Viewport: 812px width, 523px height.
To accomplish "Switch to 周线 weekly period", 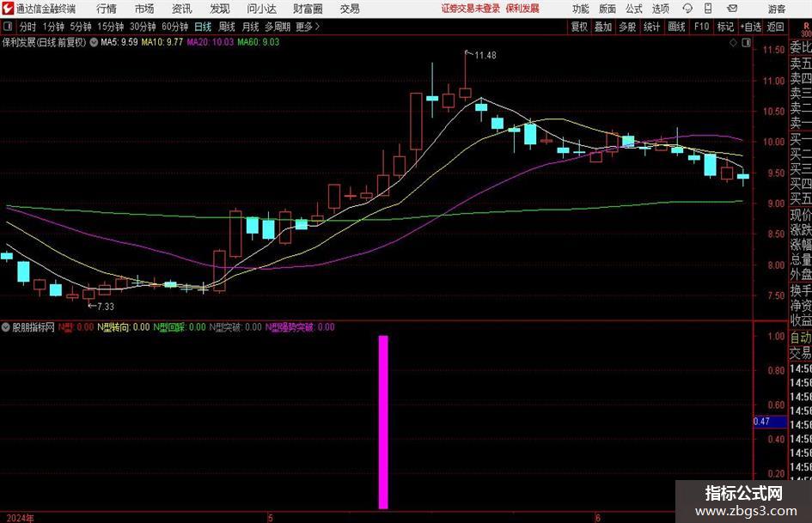I will click(x=227, y=27).
